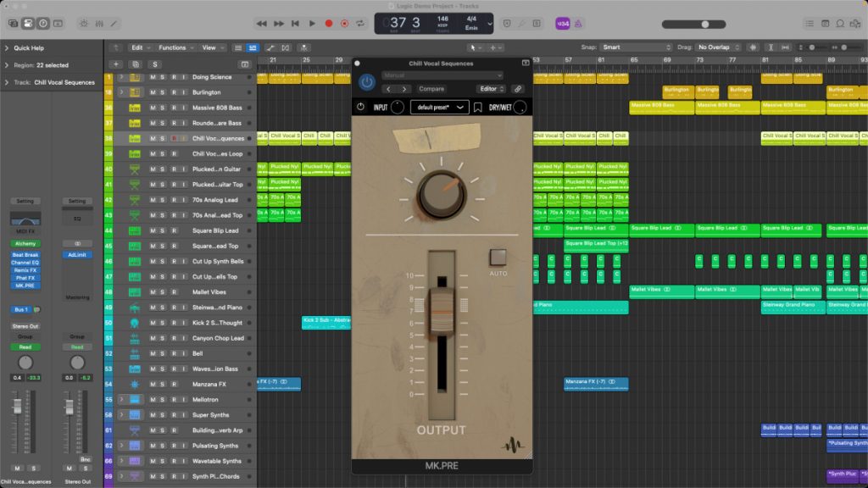Toggle the waveform zoom icon
Image resolution: width=868 pixels, height=488 pixels.
(753, 47)
